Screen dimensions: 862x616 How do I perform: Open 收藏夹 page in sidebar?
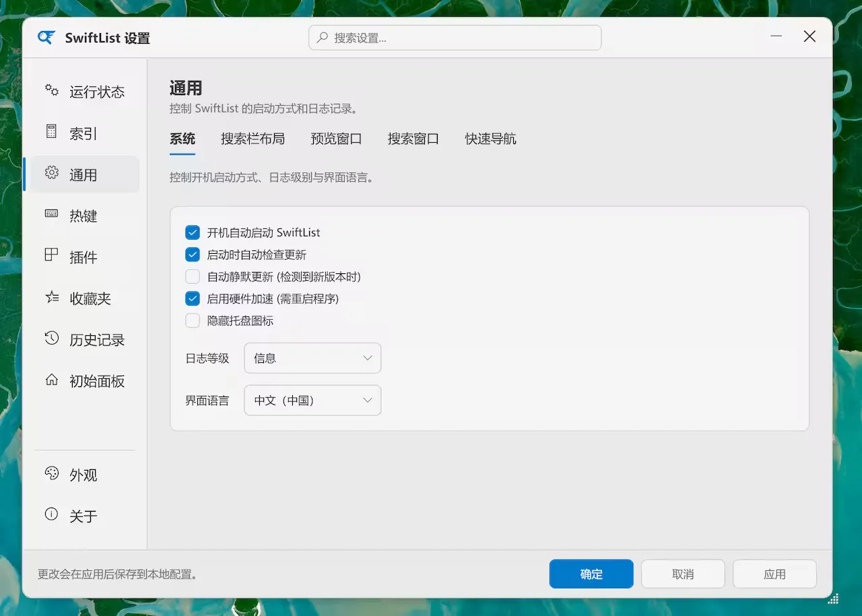click(85, 298)
